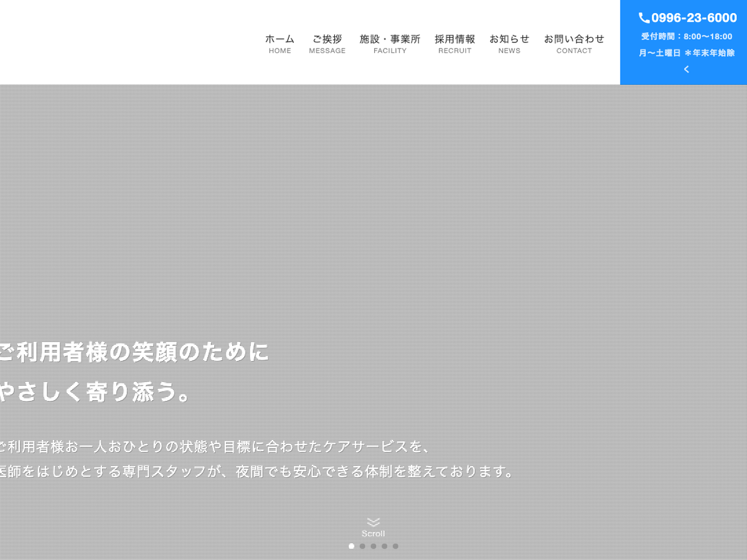
Task: Select the first slide indicator dot
Action: [x=351, y=546]
